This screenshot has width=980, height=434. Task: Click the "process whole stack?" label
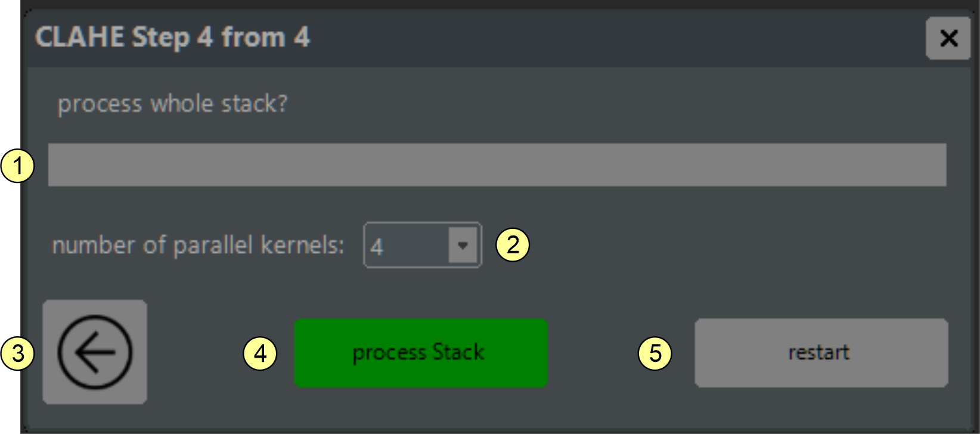click(172, 104)
